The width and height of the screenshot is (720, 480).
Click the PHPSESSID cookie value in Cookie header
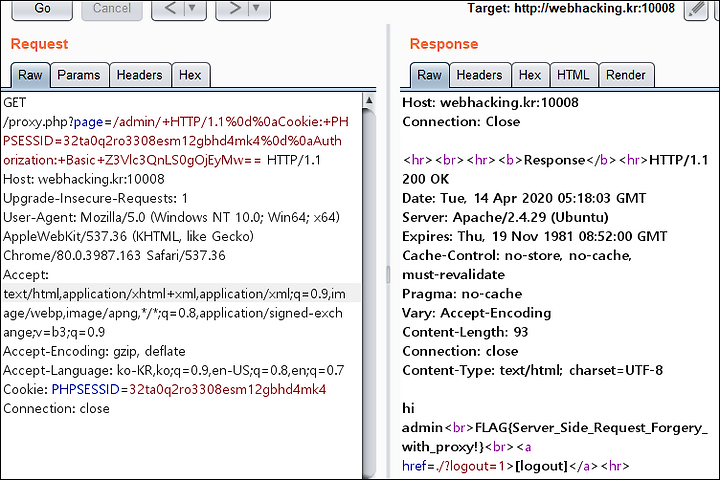coord(228,390)
